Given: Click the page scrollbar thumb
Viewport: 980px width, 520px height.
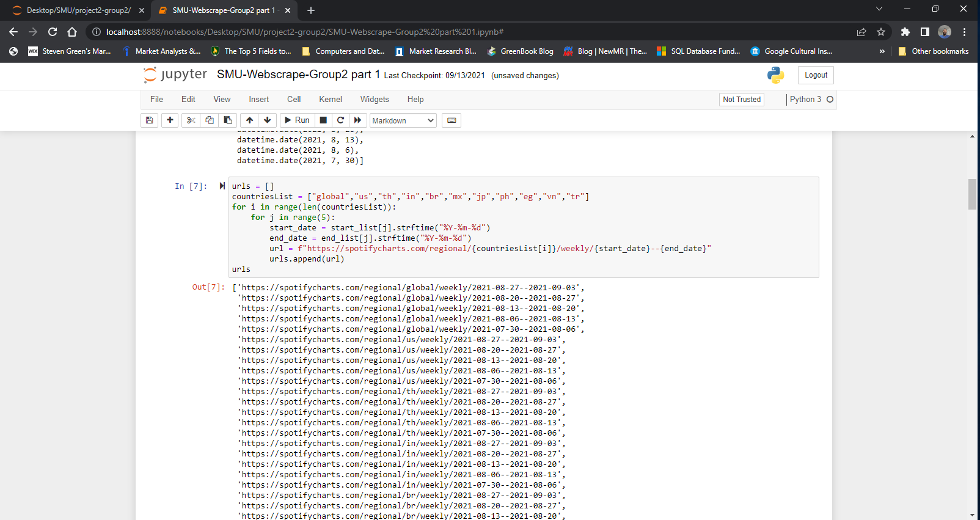Looking at the screenshot, I should (972, 194).
